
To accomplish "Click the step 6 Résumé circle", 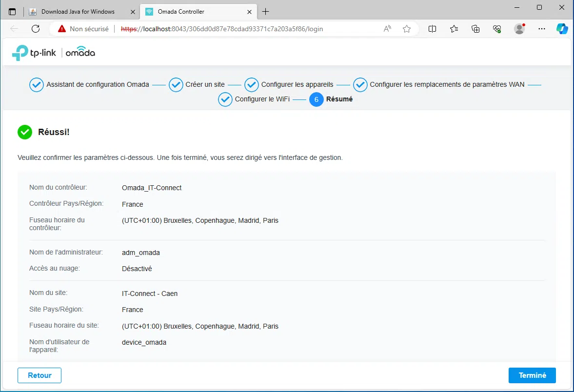I will 317,99.
